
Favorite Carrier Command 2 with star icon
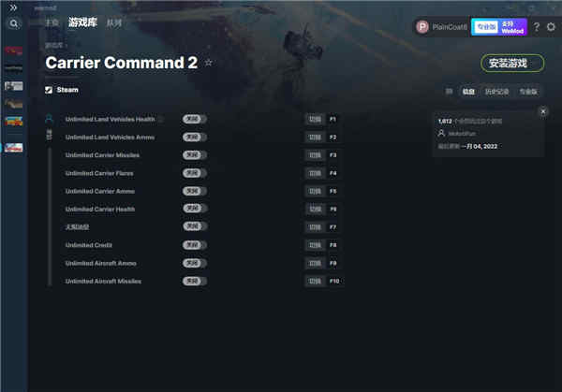click(208, 63)
